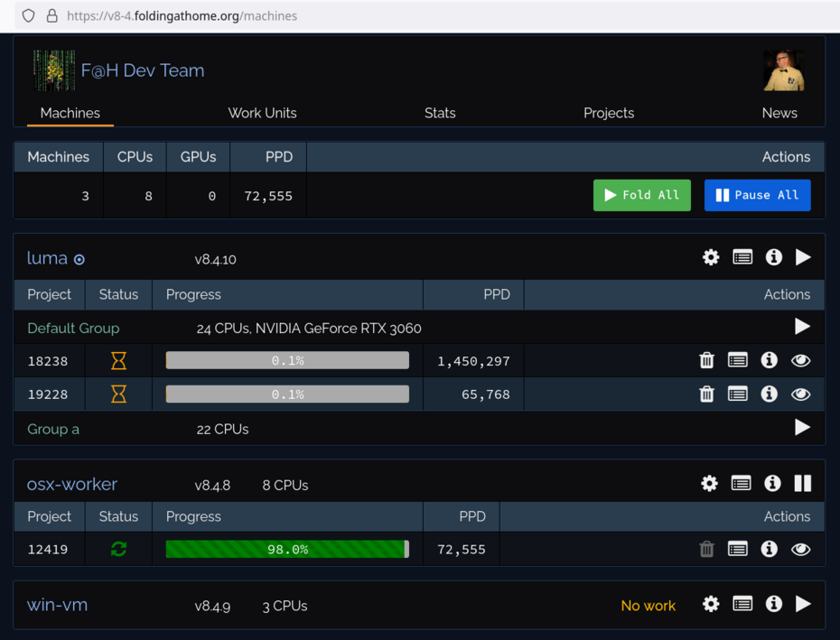Open the luma machine link
The width and height of the screenshot is (840, 640).
point(47,258)
